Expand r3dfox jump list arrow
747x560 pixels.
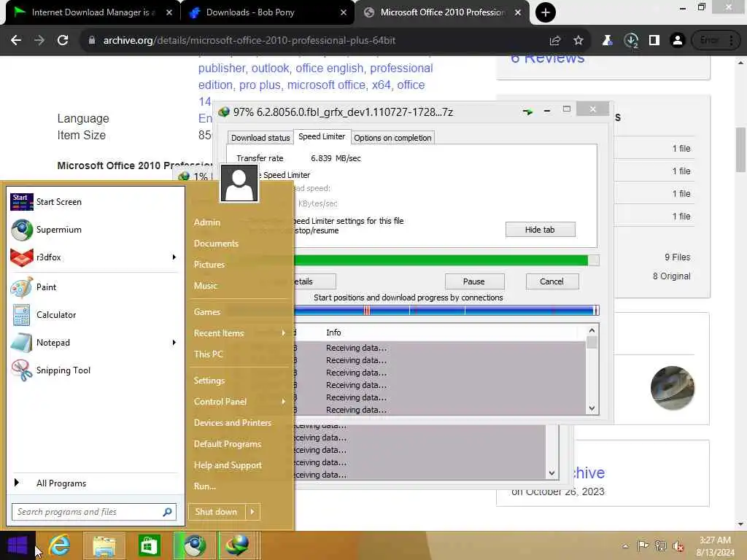click(x=174, y=257)
